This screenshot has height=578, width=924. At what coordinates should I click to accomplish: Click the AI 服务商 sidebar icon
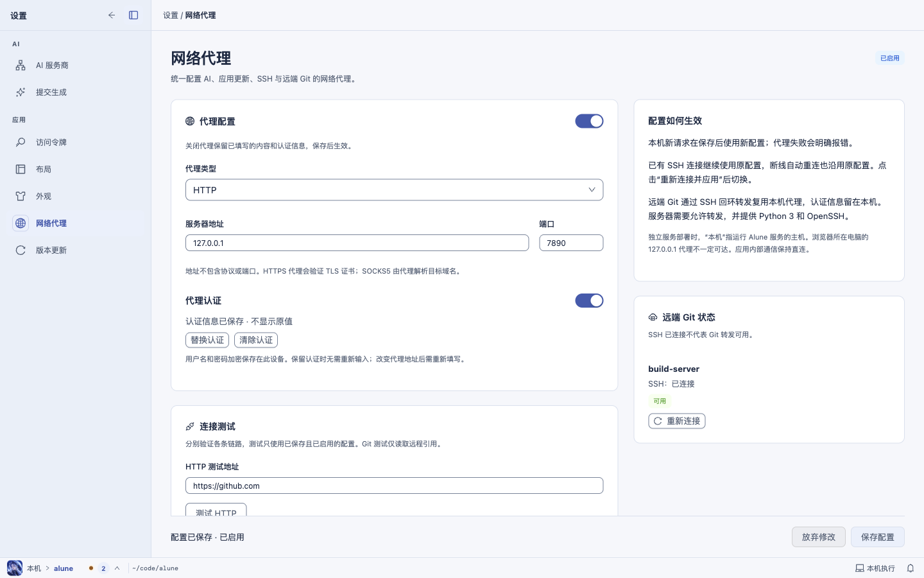21,65
